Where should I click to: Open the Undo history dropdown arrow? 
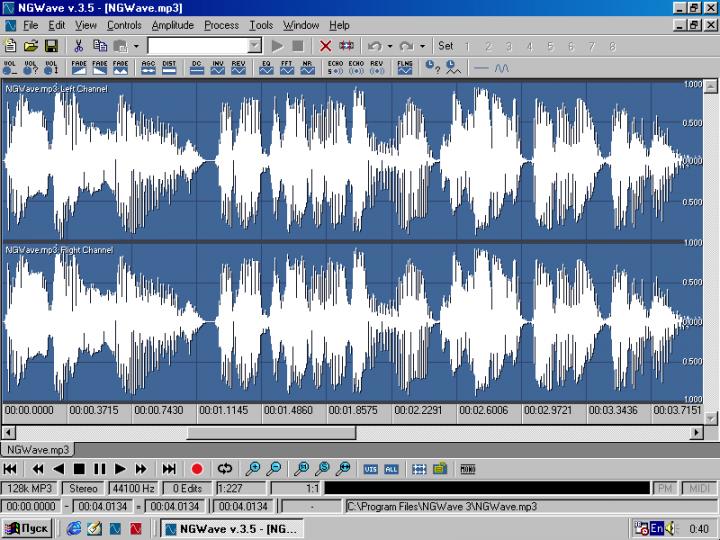(390, 46)
